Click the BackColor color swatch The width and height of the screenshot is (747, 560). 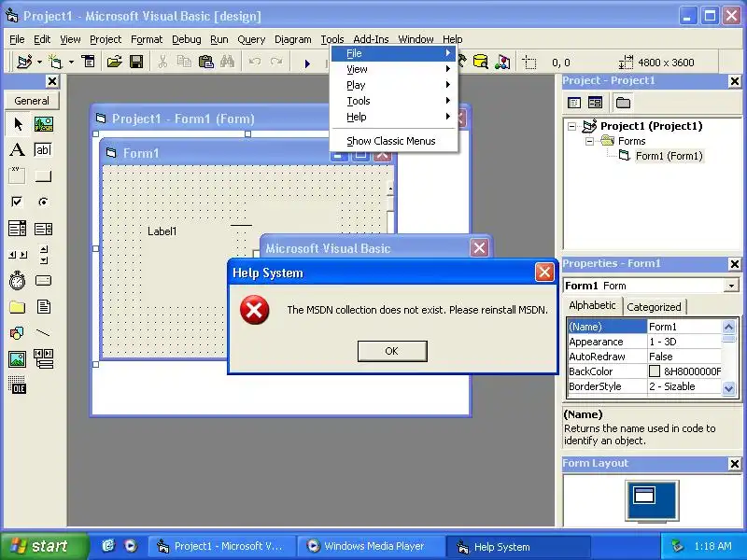click(x=655, y=371)
